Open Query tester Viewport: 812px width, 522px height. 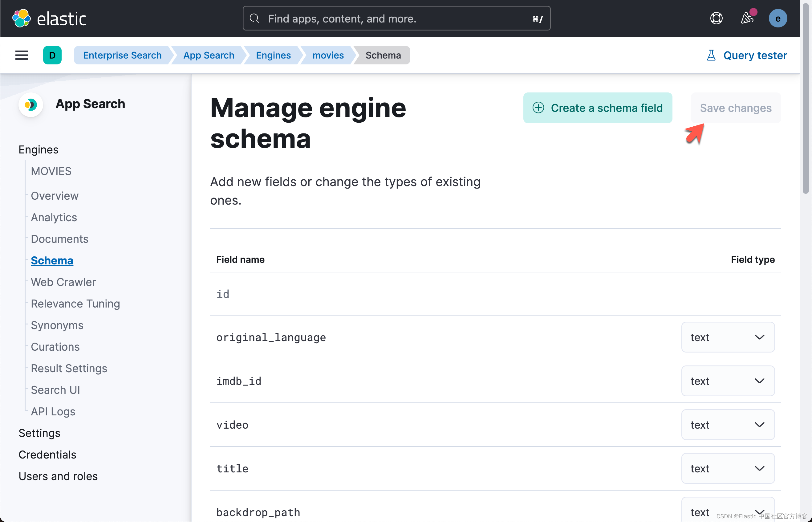tap(747, 55)
